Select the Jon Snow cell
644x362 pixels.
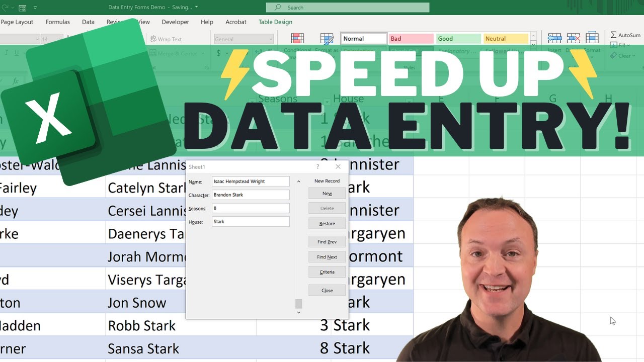pos(146,303)
